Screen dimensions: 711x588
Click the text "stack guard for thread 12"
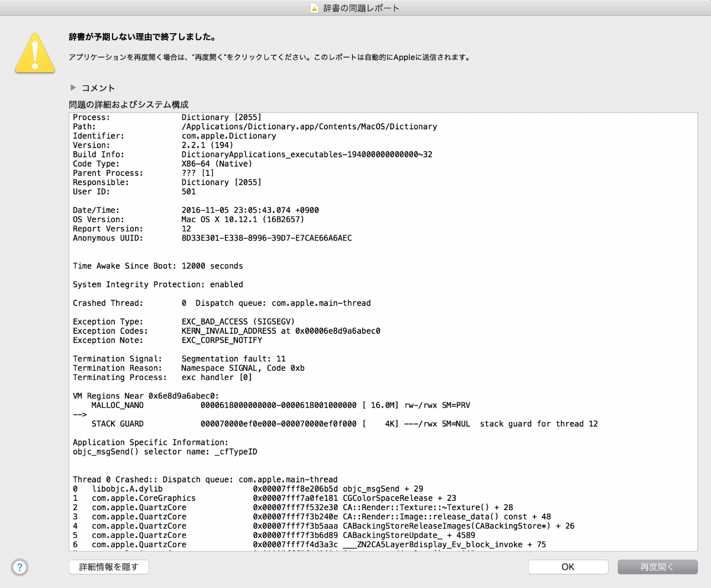point(539,424)
